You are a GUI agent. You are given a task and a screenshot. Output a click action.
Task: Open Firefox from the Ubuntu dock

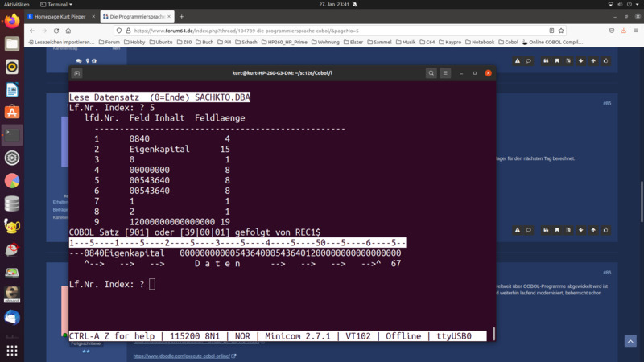[x=12, y=22]
